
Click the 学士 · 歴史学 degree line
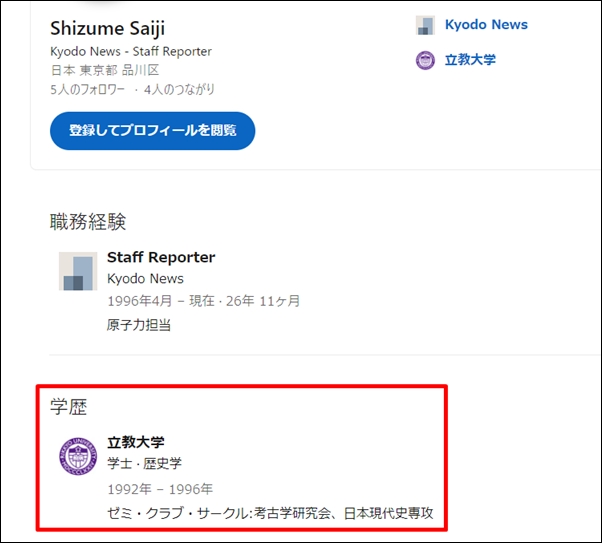[144, 464]
